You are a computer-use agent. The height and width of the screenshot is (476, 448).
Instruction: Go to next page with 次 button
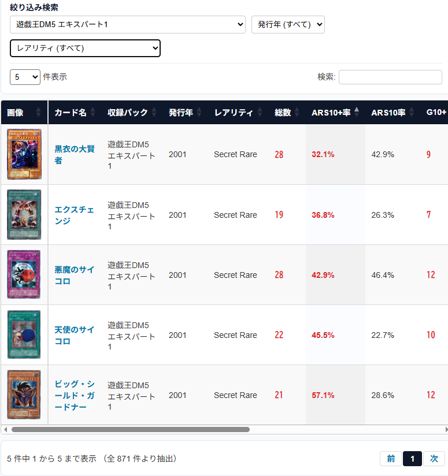434,459
